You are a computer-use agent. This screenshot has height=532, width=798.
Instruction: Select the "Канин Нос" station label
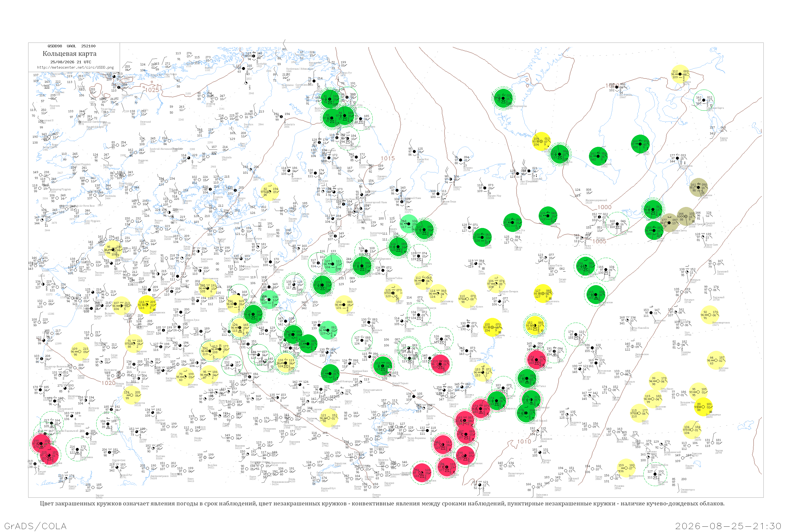[423, 159]
